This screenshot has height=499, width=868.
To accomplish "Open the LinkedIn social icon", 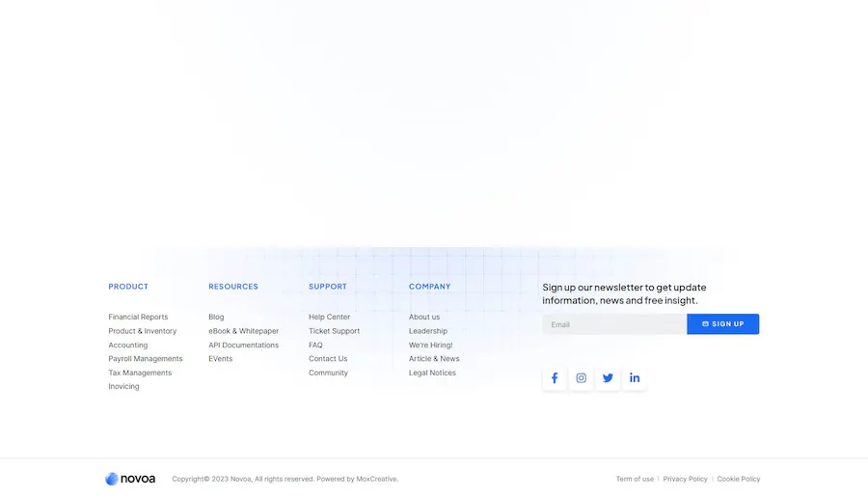I will [635, 378].
